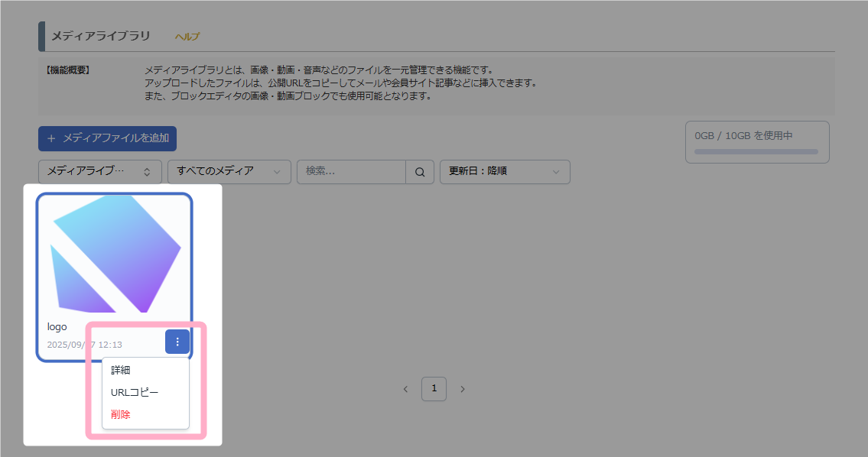Click the plus icon on メディアファイルを追加
Viewport: 868px width, 457px height.
pos(51,138)
